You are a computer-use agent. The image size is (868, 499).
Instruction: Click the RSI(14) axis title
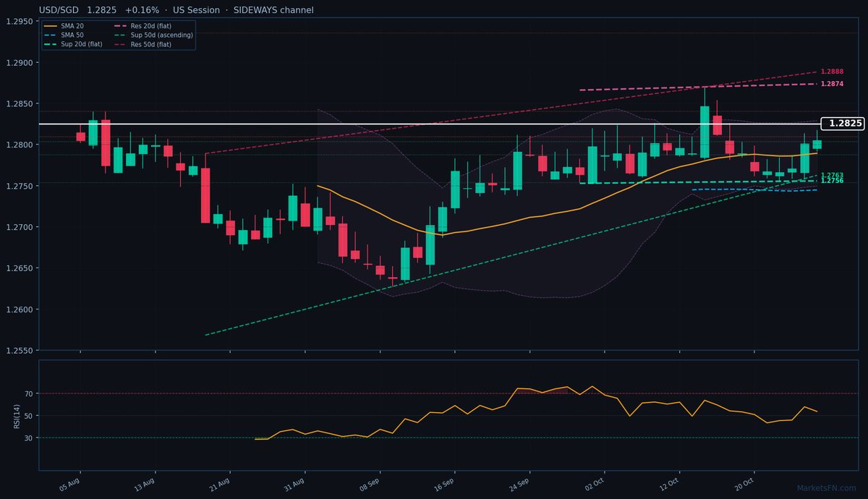click(17, 416)
